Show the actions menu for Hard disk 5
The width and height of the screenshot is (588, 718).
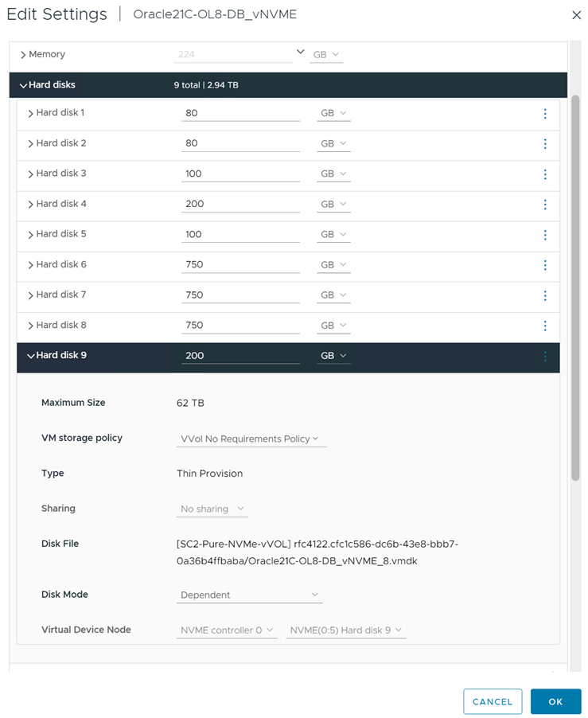(x=545, y=235)
